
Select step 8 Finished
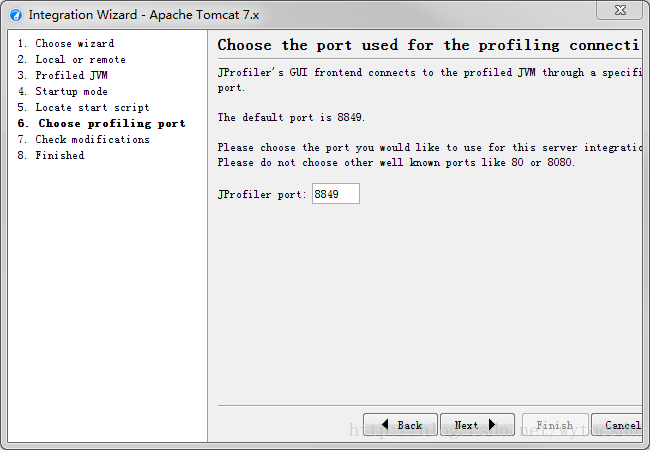[x=51, y=155]
